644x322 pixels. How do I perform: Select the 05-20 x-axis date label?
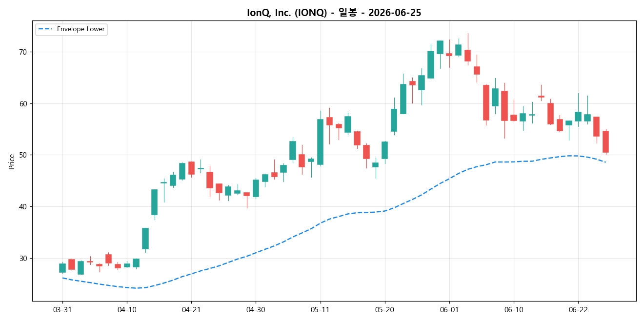[x=385, y=310]
